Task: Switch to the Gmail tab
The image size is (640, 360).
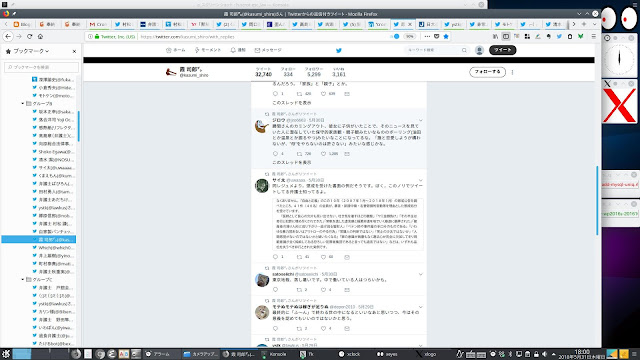Action: coord(98,24)
